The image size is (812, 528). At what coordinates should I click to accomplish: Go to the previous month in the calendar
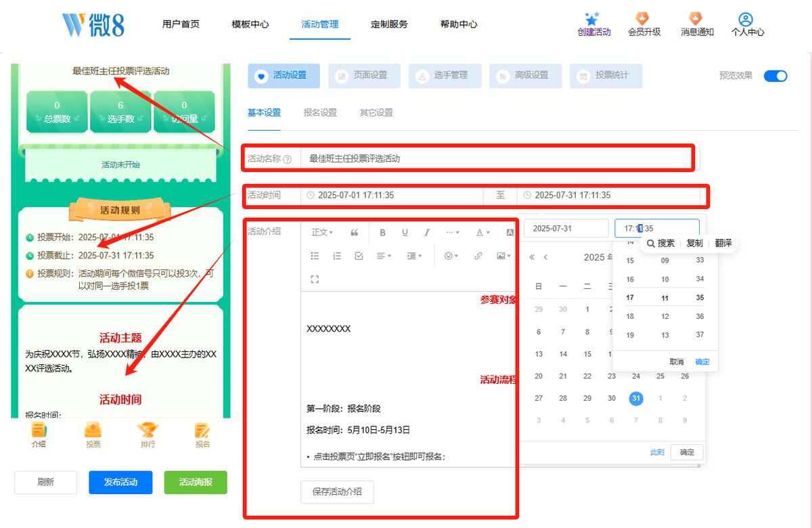point(546,257)
